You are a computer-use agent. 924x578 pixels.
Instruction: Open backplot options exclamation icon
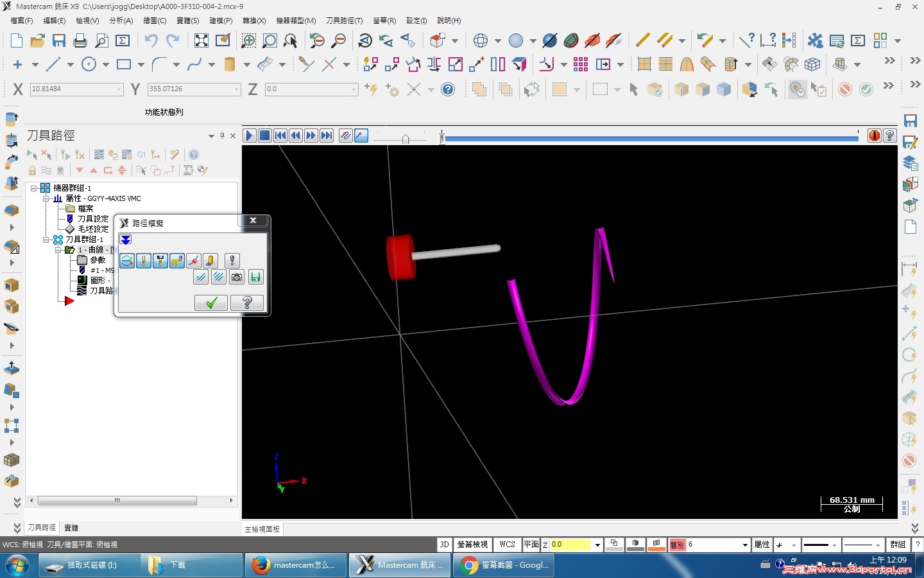coord(232,260)
